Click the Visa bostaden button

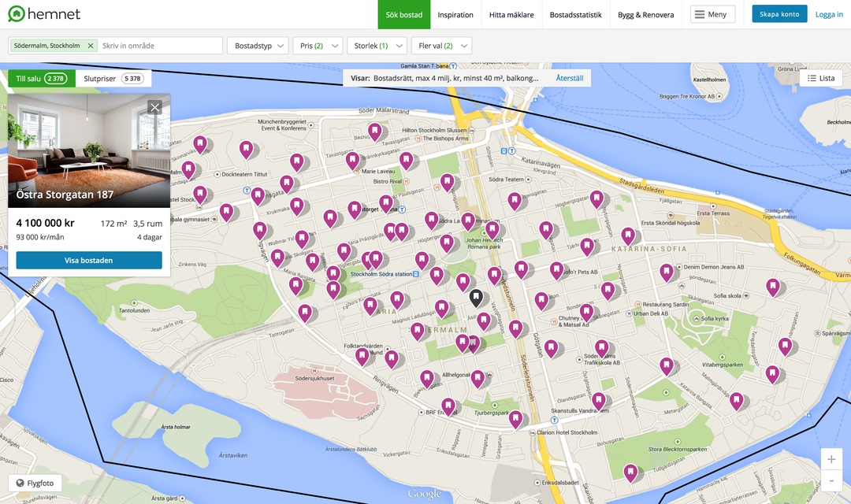(x=89, y=261)
